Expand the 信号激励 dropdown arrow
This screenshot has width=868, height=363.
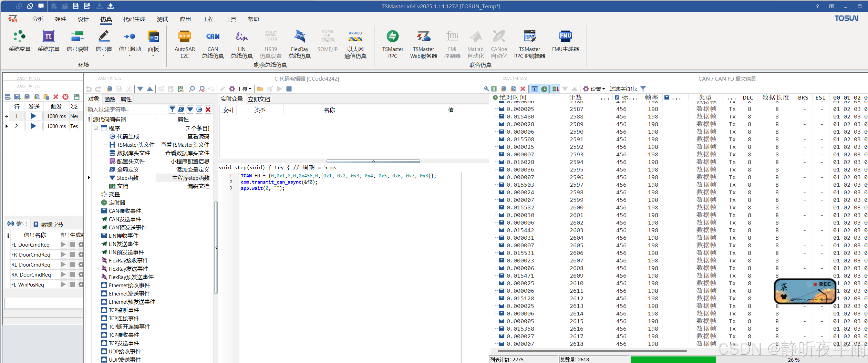(130, 55)
